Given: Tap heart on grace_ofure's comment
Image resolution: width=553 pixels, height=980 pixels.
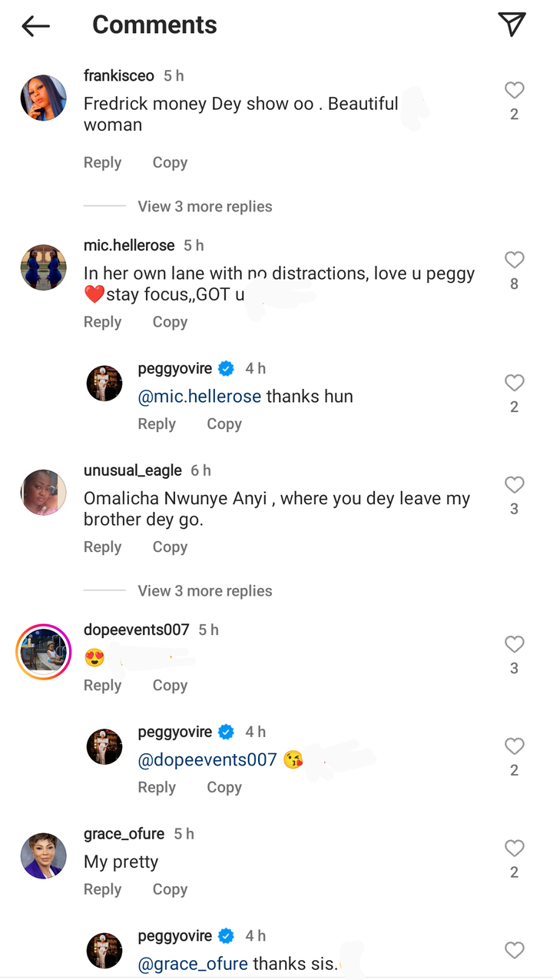Looking at the screenshot, I should click(x=514, y=848).
